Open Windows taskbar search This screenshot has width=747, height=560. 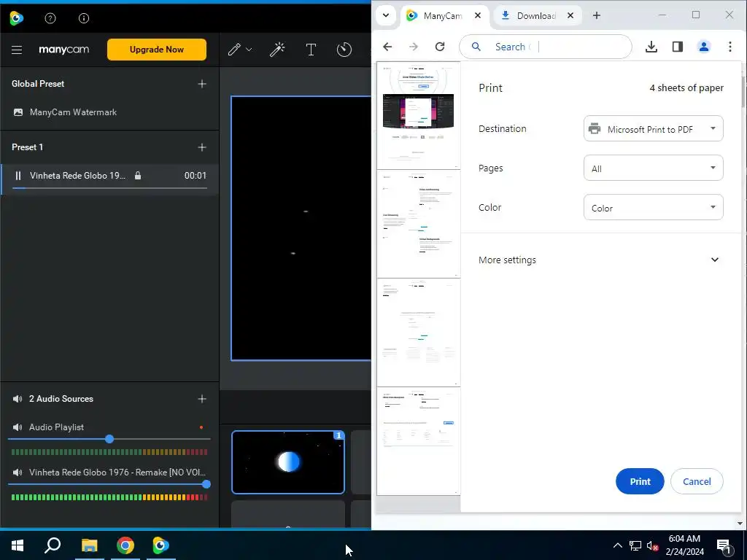tap(53, 545)
